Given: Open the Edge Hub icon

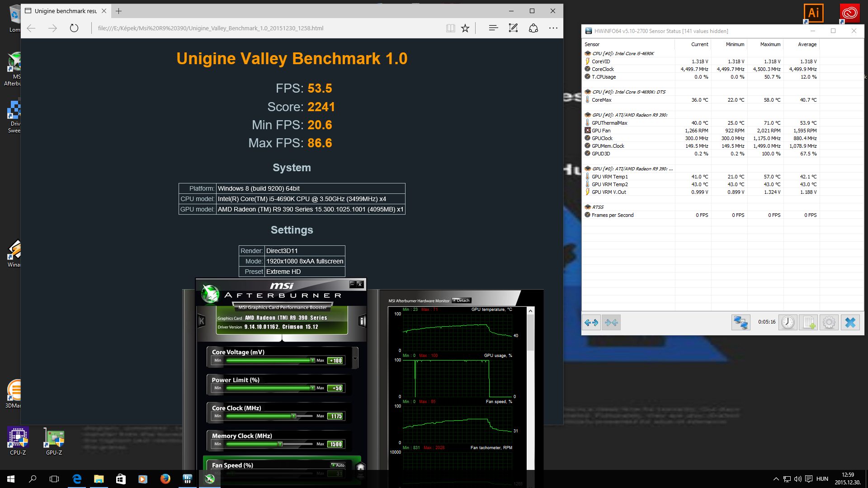Looking at the screenshot, I should [493, 28].
